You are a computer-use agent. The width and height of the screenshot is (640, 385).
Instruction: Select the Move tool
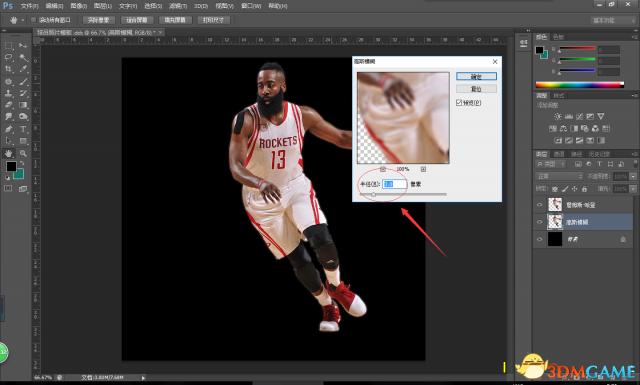pos(23,45)
